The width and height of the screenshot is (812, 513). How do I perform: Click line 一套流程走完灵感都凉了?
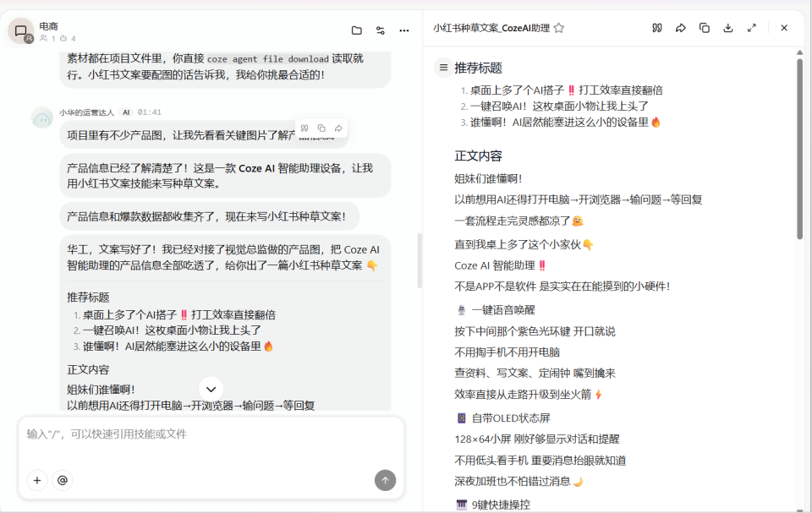pos(518,221)
